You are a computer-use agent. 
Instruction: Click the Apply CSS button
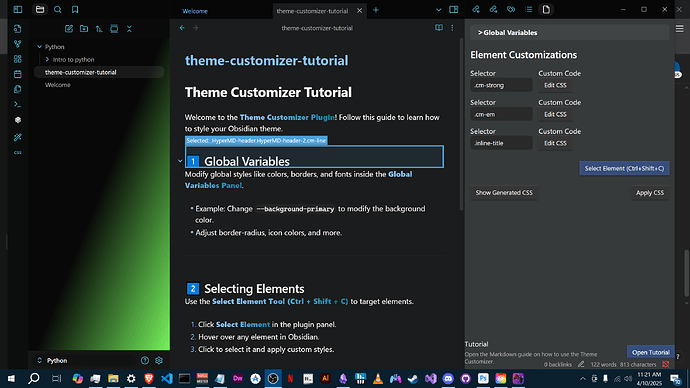click(650, 193)
